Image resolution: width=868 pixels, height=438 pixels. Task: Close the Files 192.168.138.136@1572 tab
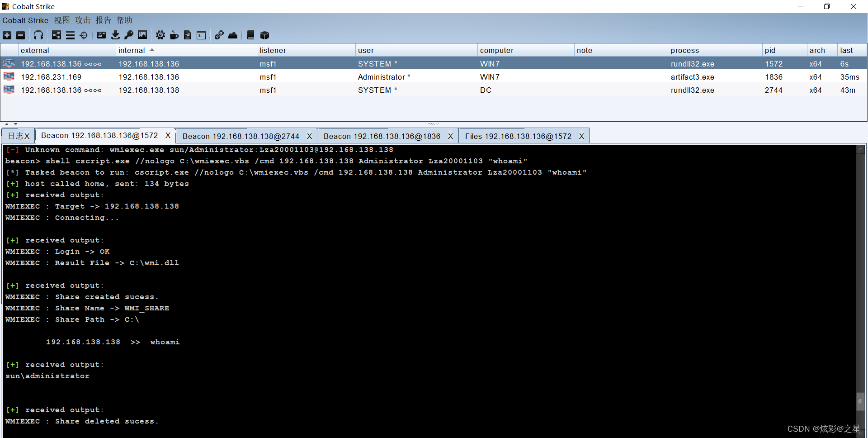581,136
